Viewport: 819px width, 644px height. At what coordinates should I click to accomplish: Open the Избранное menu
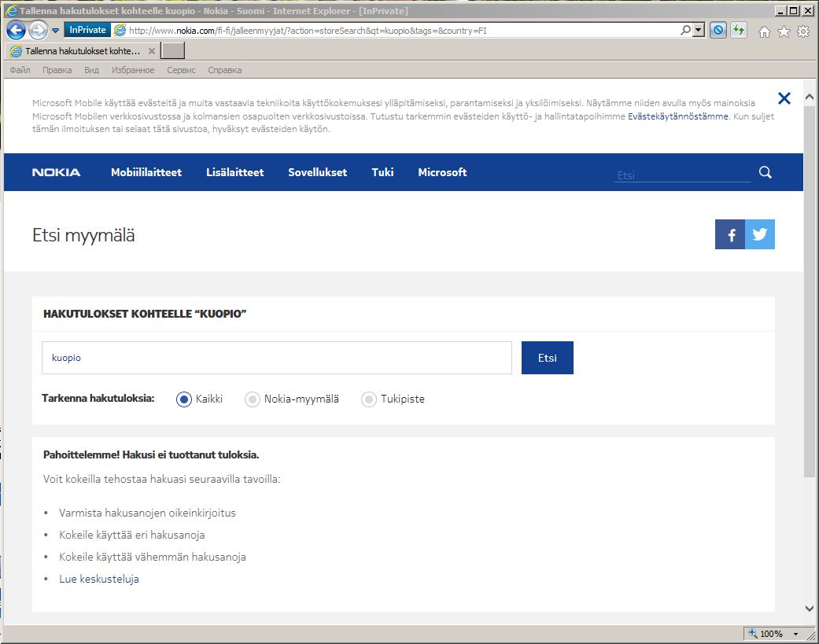(133, 70)
